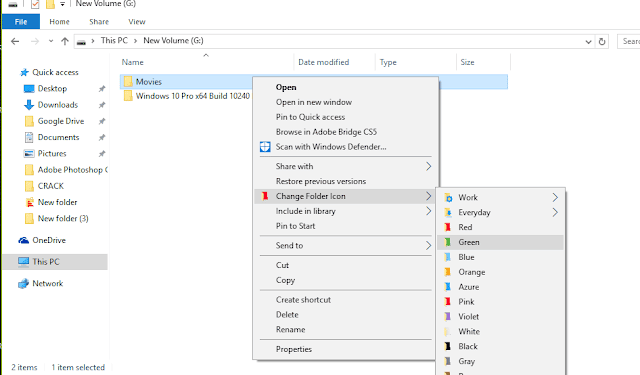Click the New folder quick access toolbar icon
This screenshot has height=375, width=640.
50,4
